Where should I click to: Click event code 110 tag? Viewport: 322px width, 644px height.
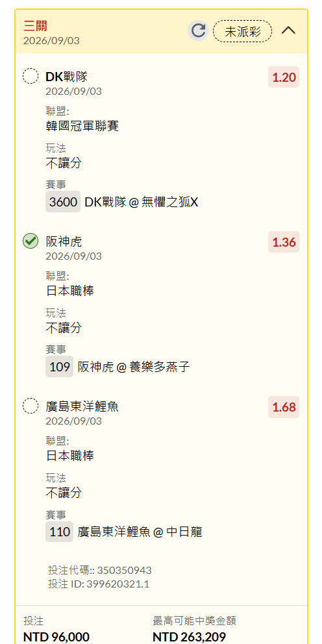point(60,532)
